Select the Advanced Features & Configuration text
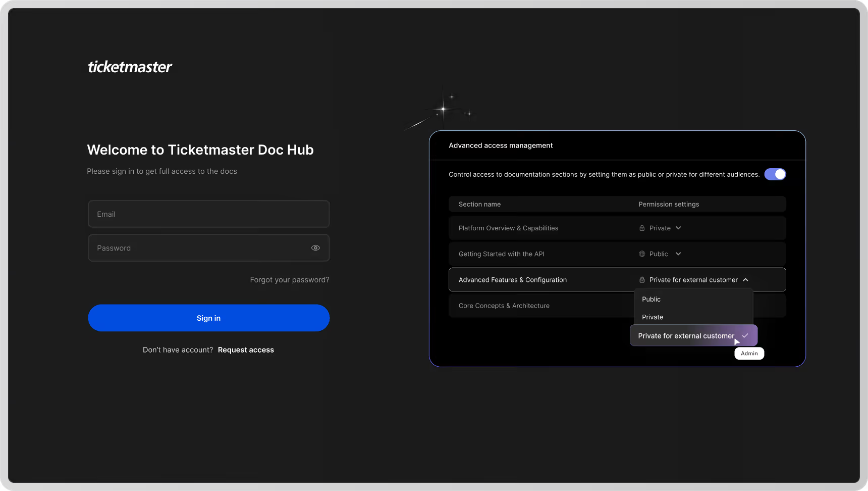868x491 pixels. (x=513, y=280)
